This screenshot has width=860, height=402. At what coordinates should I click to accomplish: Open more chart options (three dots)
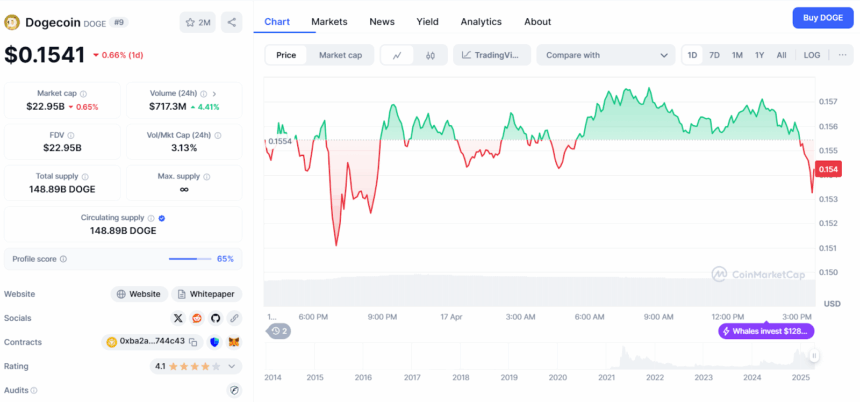click(x=842, y=55)
